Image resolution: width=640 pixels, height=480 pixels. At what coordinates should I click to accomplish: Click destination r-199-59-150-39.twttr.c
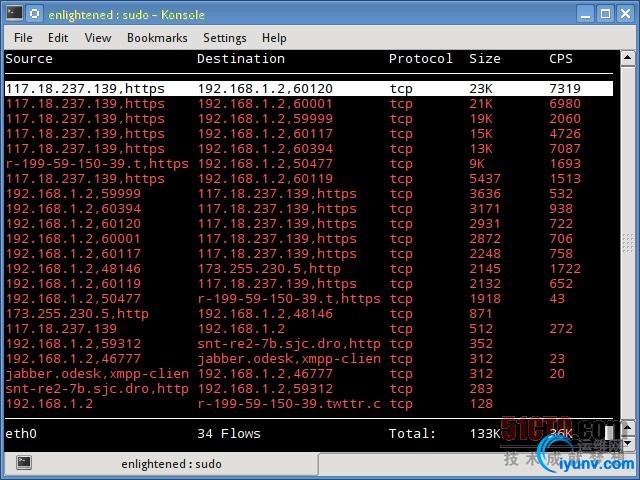point(289,404)
